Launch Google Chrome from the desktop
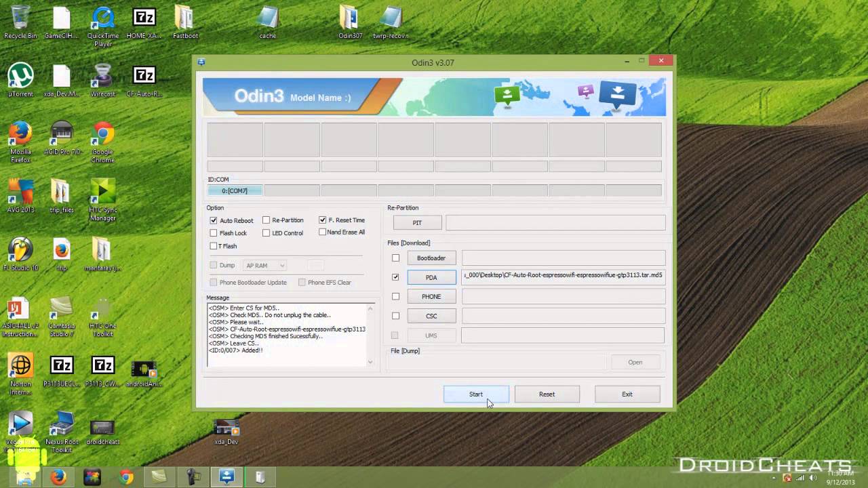Image resolution: width=868 pixels, height=488 pixels. 103,142
